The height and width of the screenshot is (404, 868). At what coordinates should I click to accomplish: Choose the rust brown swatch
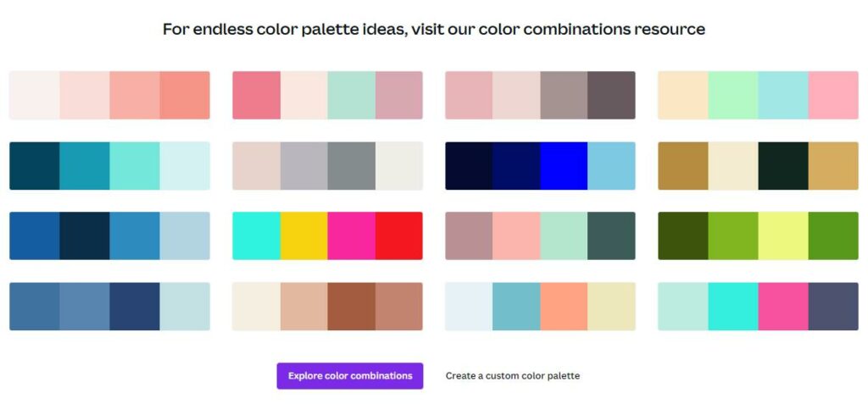coord(352,307)
